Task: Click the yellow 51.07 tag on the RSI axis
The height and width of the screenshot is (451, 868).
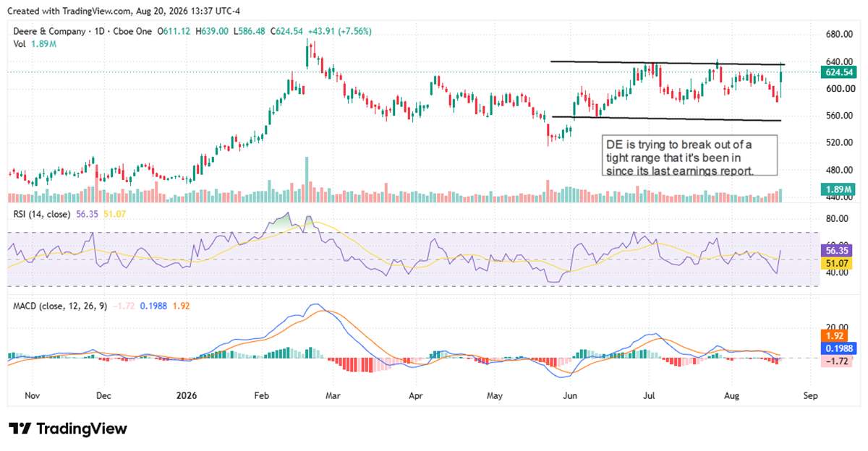Action: coord(837,262)
